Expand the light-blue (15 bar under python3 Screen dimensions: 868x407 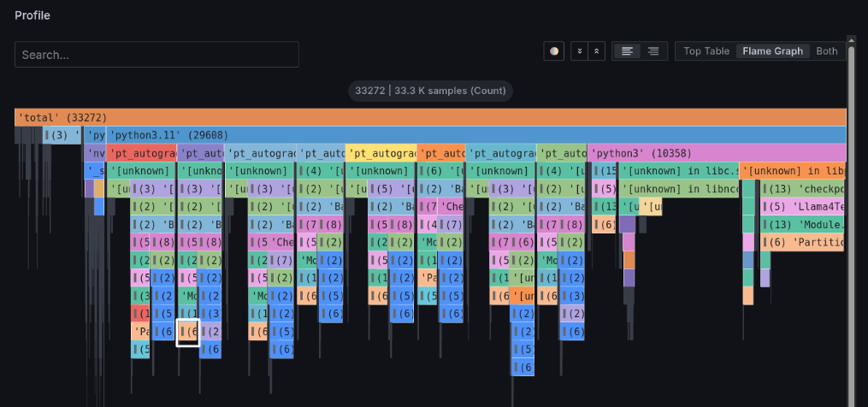(605, 170)
